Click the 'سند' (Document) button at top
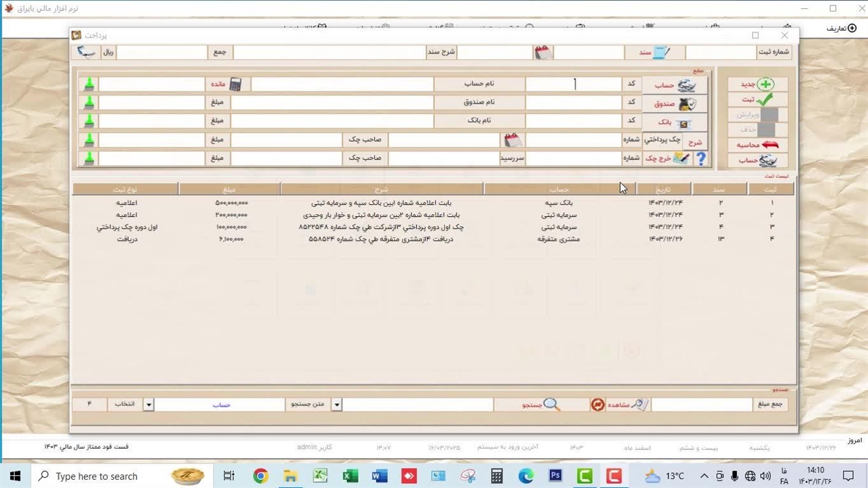This screenshot has height=488, width=868. tap(654, 52)
